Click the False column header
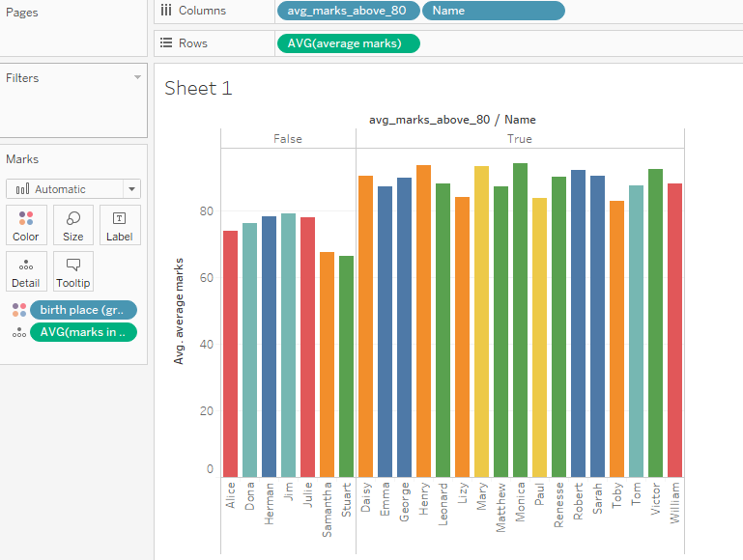 [x=288, y=139]
